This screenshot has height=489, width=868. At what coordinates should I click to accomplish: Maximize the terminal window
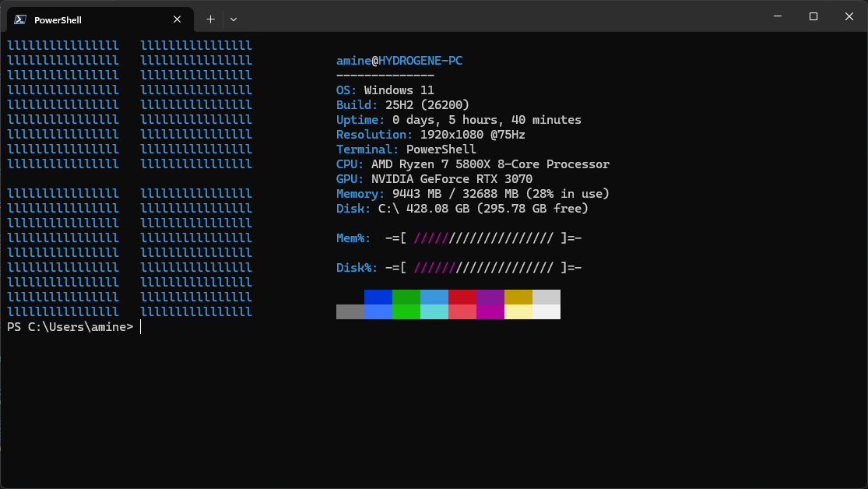coord(814,16)
